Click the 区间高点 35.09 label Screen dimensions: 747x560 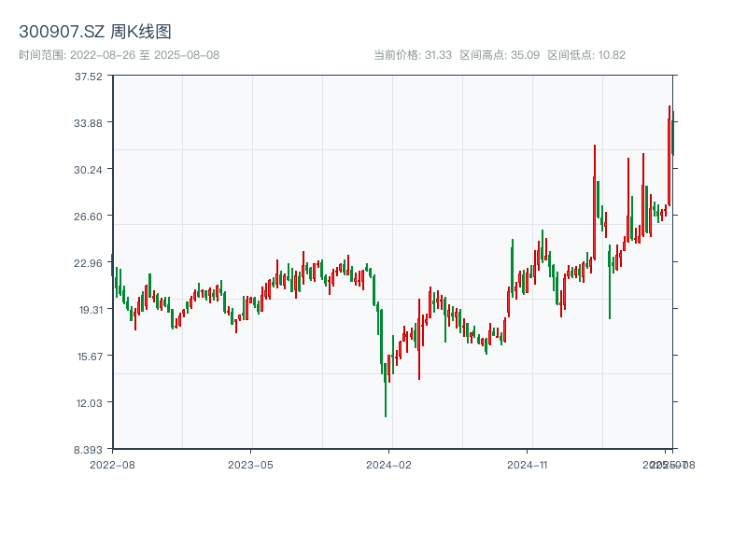[x=500, y=55]
